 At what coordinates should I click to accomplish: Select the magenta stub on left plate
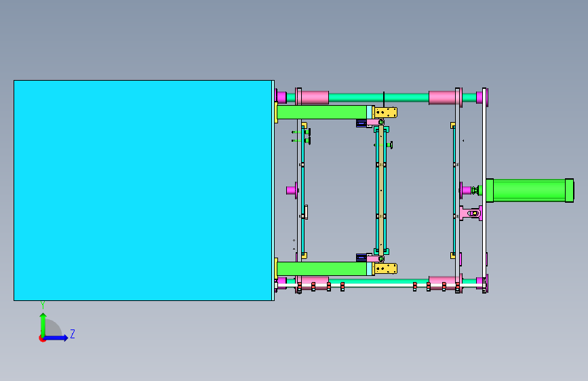[292, 190]
